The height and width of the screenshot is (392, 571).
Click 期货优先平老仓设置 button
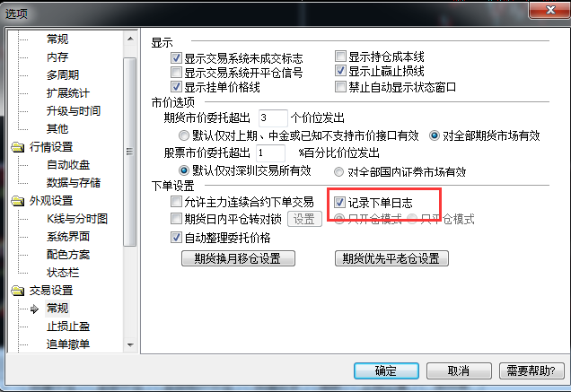(x=391, y=258)
